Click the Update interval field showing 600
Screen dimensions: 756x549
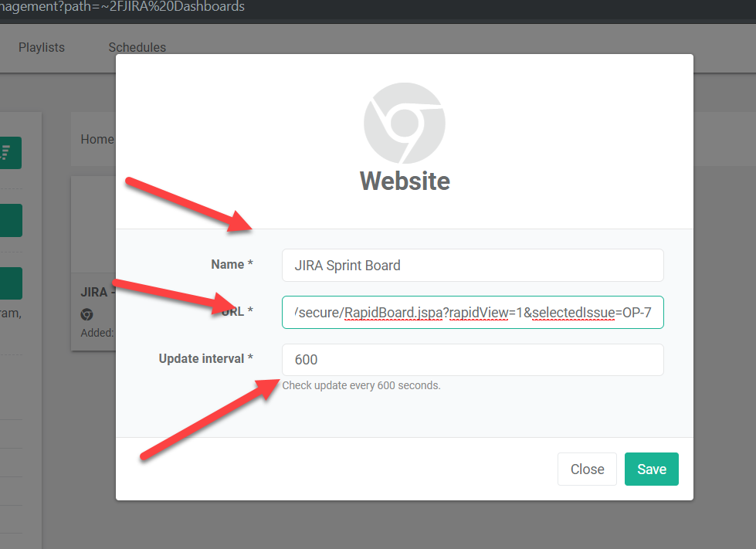tap(473, 360)
